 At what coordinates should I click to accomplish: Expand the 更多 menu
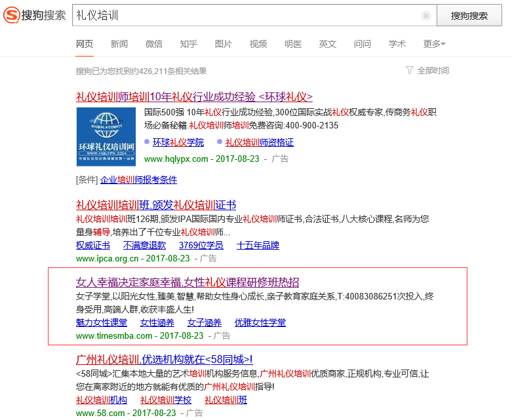pyautogui.click(x=434, y=44)
